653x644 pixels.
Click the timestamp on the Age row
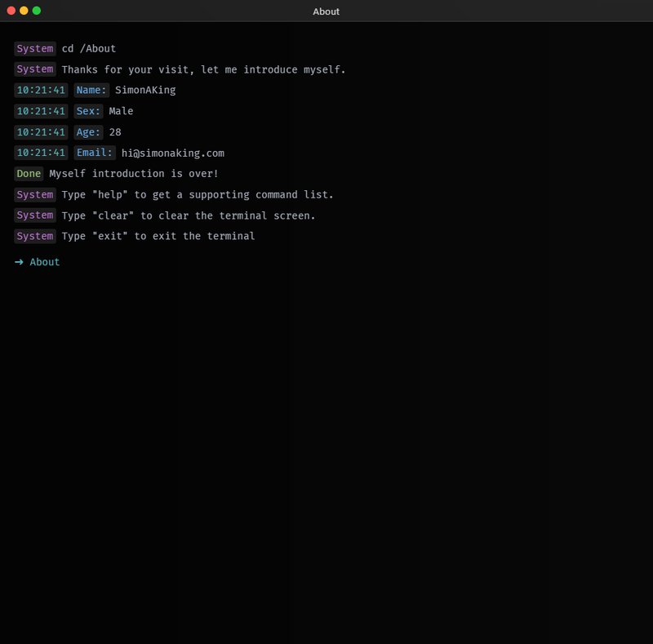[41, 132]
